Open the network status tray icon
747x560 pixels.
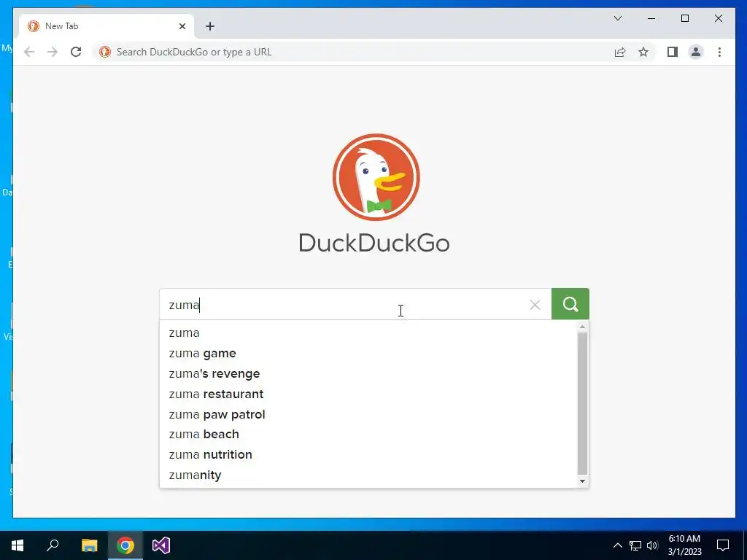635,545
